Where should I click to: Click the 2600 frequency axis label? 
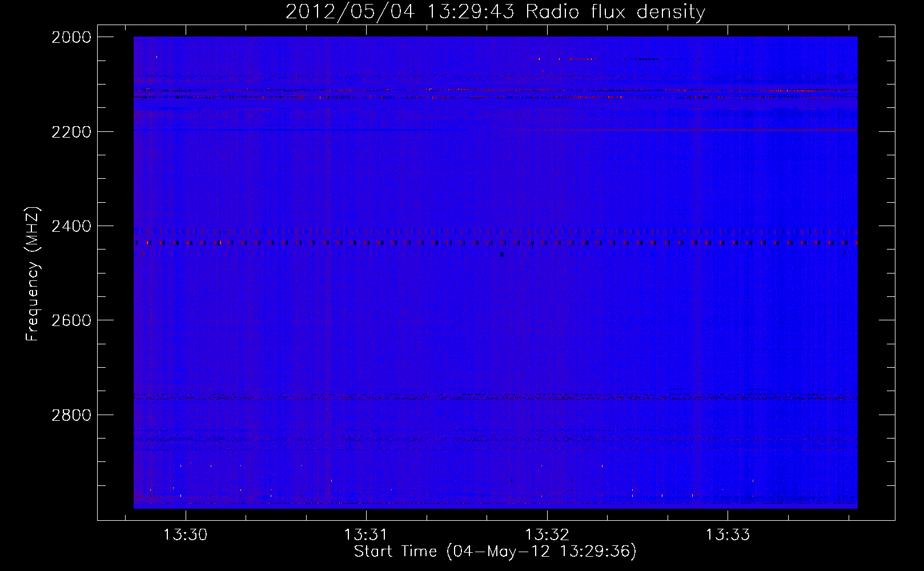click(x=71, y=320)
